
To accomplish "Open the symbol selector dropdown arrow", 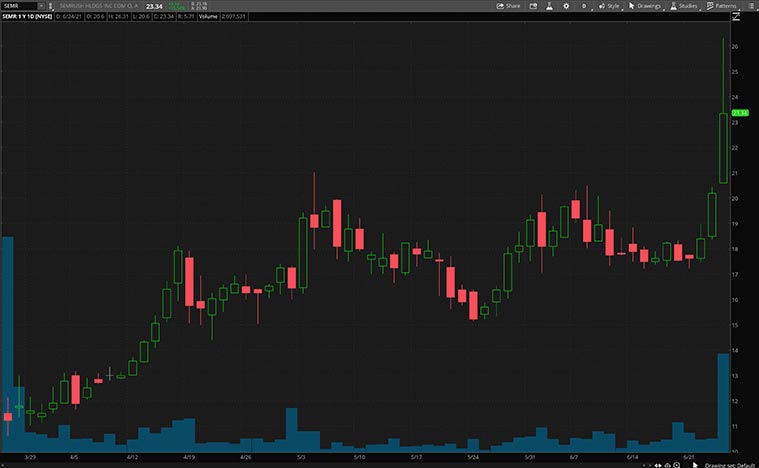I will tap(42, 6).
